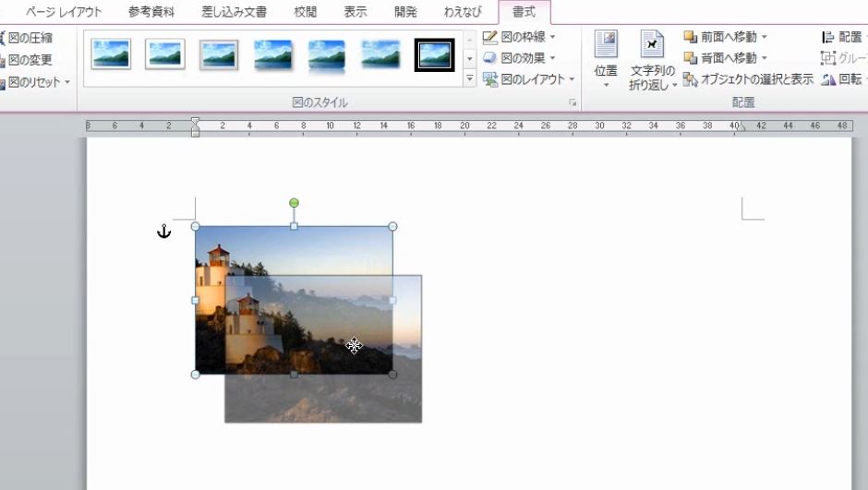Click the top-middle resize handle of the picture
The height and width of the screenshot is (490, 868).
click(294, 226)
